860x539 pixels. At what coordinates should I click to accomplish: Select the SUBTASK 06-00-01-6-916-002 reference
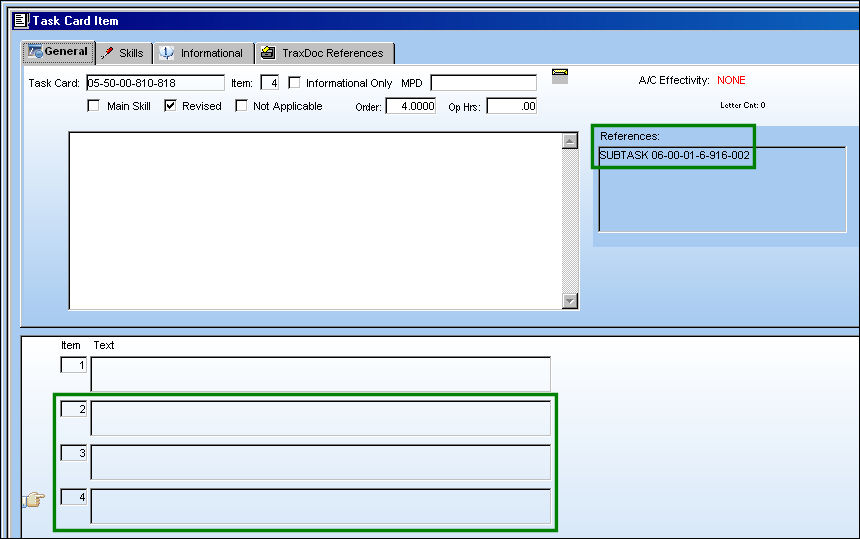[675, 155]
